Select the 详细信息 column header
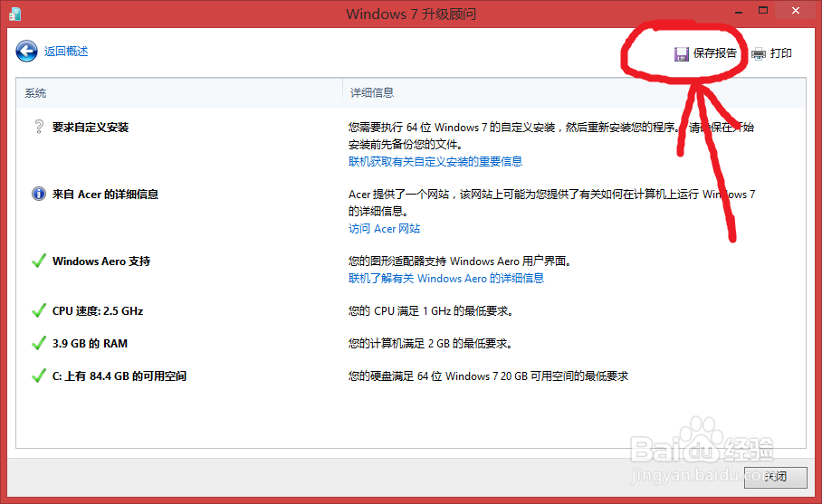This screenshot has width=822, height=504. [x=372, y=92]
